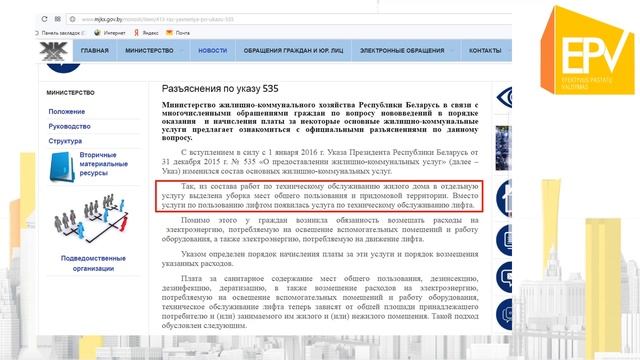
Task: Open the Руководство sidebar link
Action: point(69,126)
